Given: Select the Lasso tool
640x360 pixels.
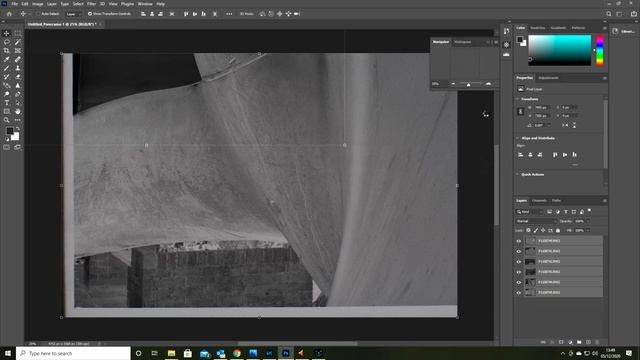Looking at the screenshot, I should tap(7, 42).
